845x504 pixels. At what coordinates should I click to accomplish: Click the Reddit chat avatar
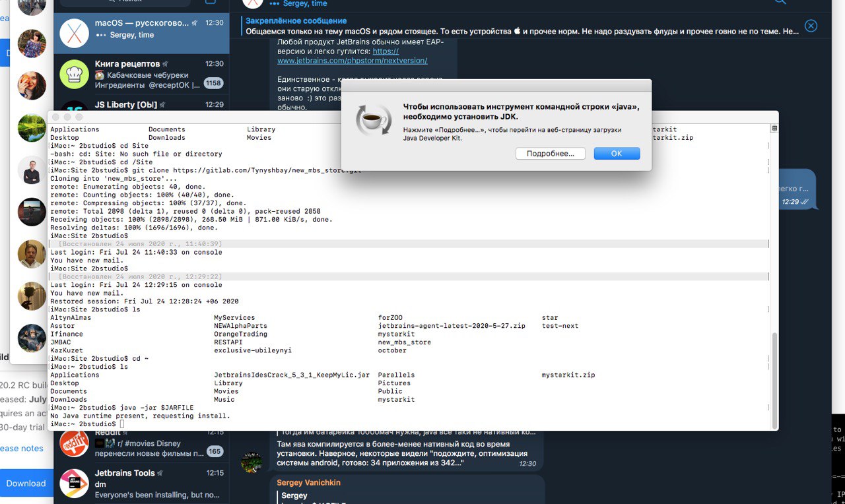[x=74, y=443]
